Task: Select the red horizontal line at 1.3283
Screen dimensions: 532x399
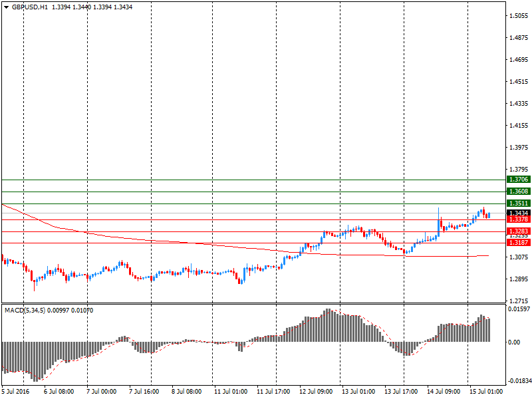Action: pyautogui.click(x=253, y=231)
